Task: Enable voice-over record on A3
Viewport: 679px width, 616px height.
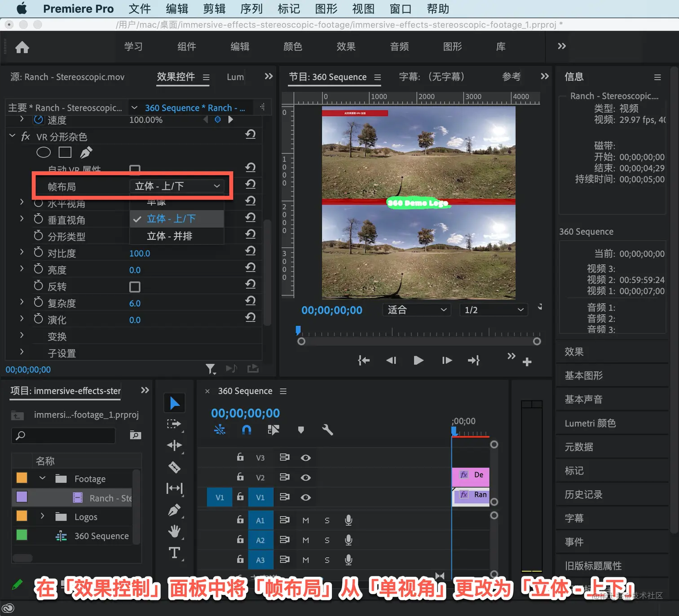Action: [348, 559]
